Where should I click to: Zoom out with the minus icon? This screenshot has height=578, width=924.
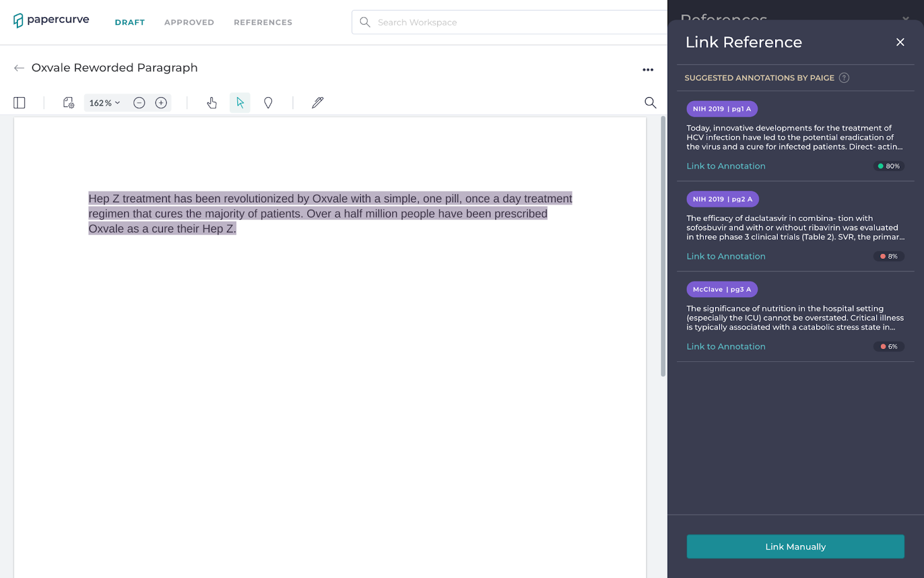pos(139,103)
